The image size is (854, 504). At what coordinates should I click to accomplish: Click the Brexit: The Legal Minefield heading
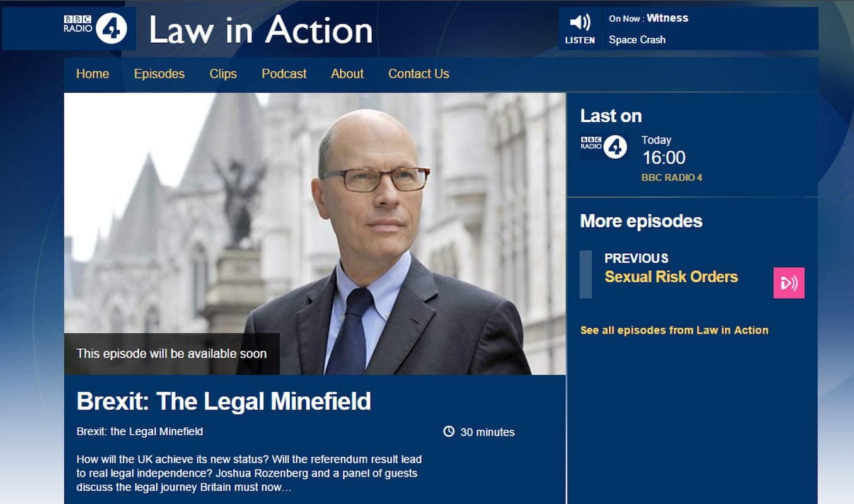click(224, 401)
